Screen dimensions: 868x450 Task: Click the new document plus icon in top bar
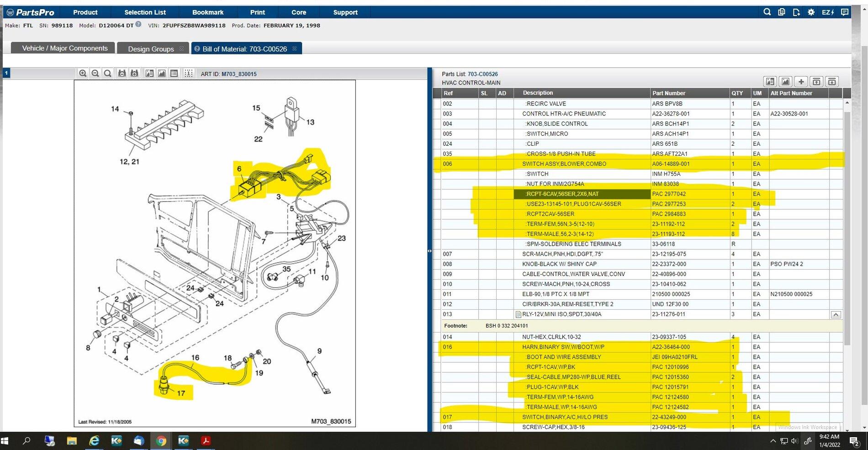click(x=796, y=12)
